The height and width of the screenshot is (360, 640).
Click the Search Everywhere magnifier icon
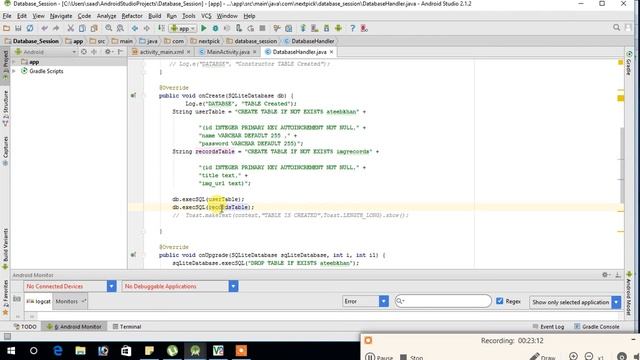(x=616, y=28)
